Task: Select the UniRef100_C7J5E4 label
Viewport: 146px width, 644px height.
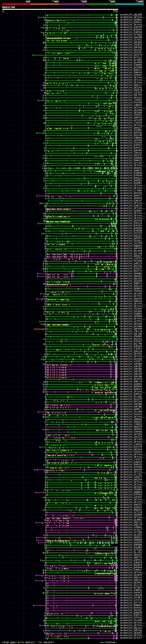Action: 131,191
